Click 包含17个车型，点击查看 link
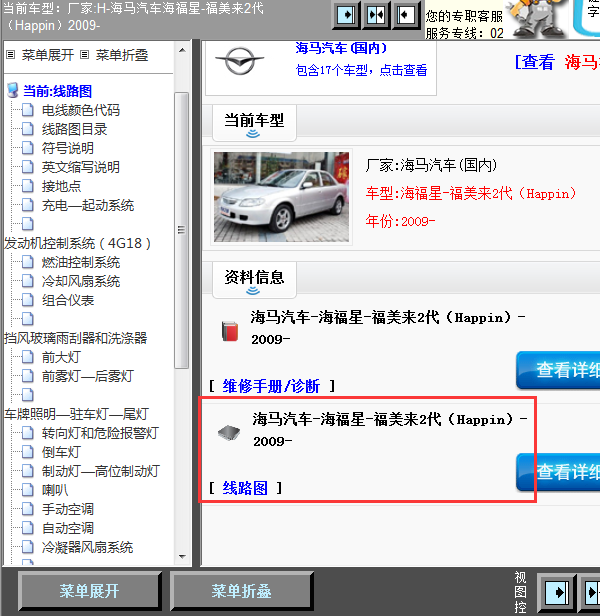This screenshot has width=600, height=616. pos(361,70)
